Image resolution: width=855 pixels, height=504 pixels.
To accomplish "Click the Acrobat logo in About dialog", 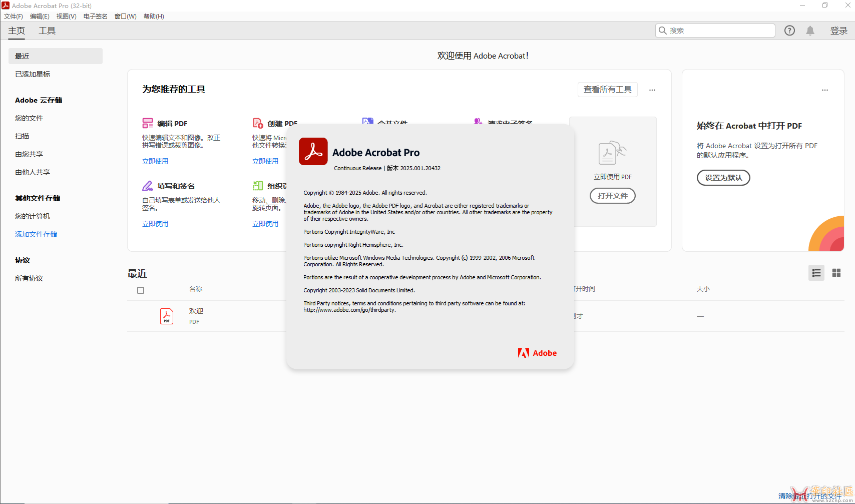I will pos(313,151).
